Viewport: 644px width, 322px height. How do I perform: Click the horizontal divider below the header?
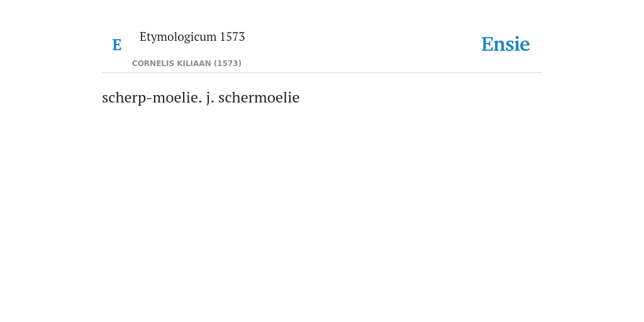click(322, 73)
